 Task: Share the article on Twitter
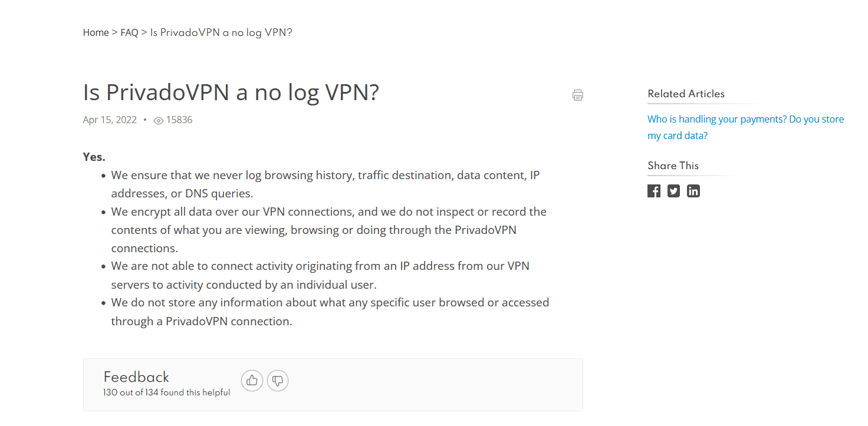tap(673, 190)
